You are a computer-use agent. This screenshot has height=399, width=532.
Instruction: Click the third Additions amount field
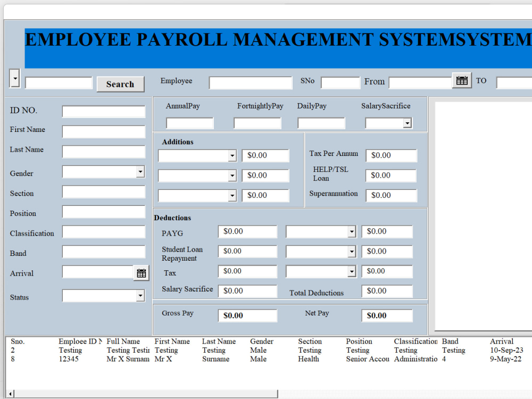[x=265, y=195]
